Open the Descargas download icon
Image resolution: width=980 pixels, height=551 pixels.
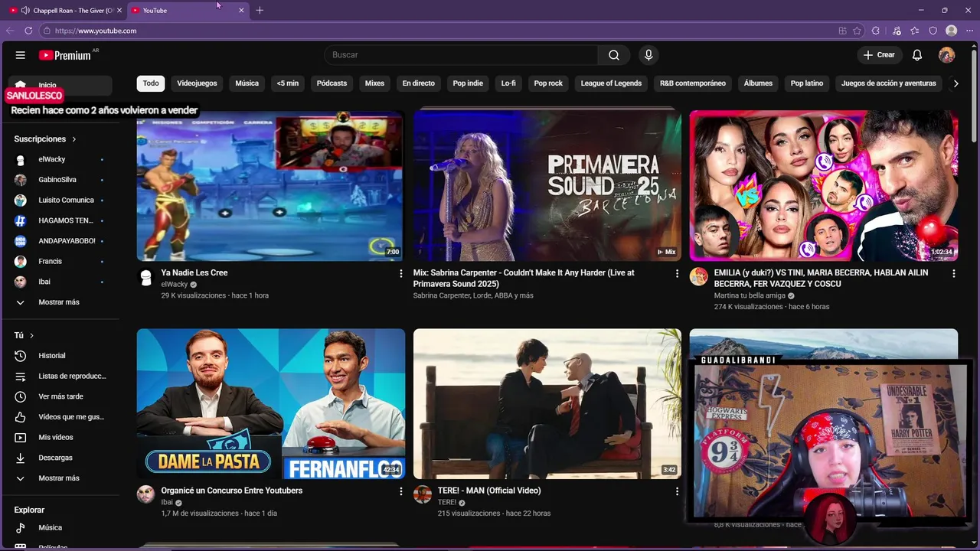pyautogui.click(x=21, y=458)
